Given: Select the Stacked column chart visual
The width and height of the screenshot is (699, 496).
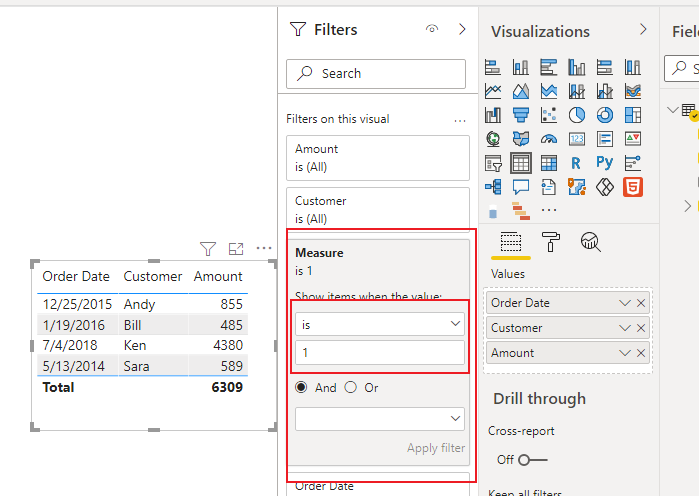Looking at the screenshot, I should (521, 67).
